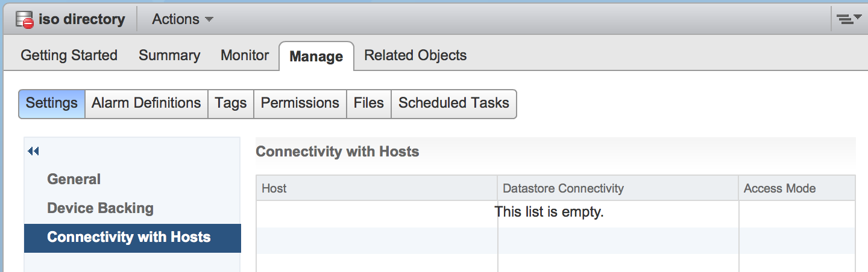Viewport: 868px width, 272px height.
Task: Open Scheduled Tasks section
Action: pyautogui.click(x=454, y=104)
